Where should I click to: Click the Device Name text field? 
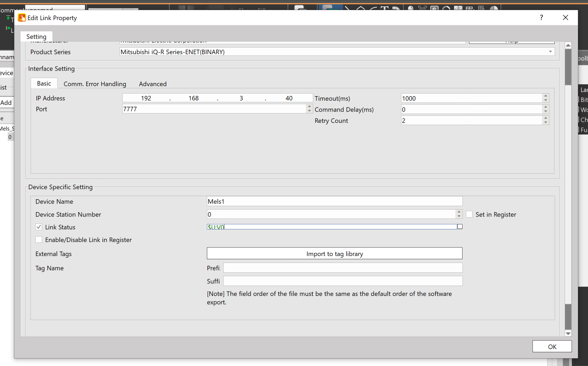click(334, 202)
